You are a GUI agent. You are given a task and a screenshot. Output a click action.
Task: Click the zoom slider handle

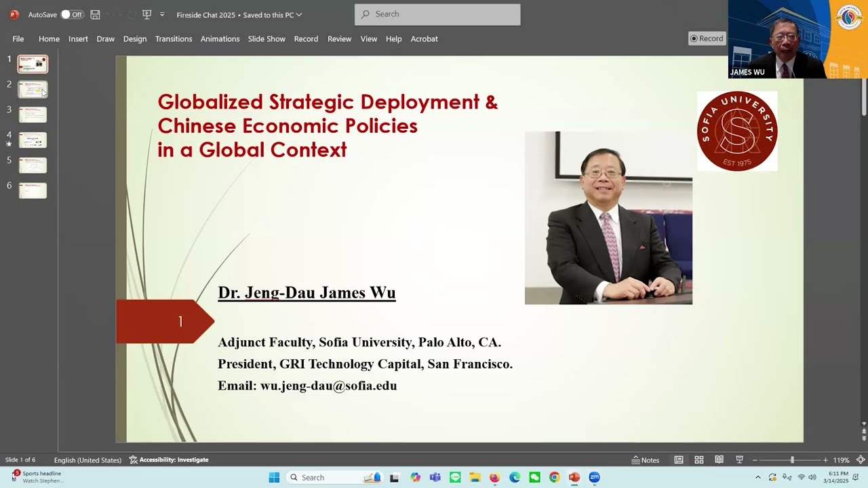click(792, 460)
